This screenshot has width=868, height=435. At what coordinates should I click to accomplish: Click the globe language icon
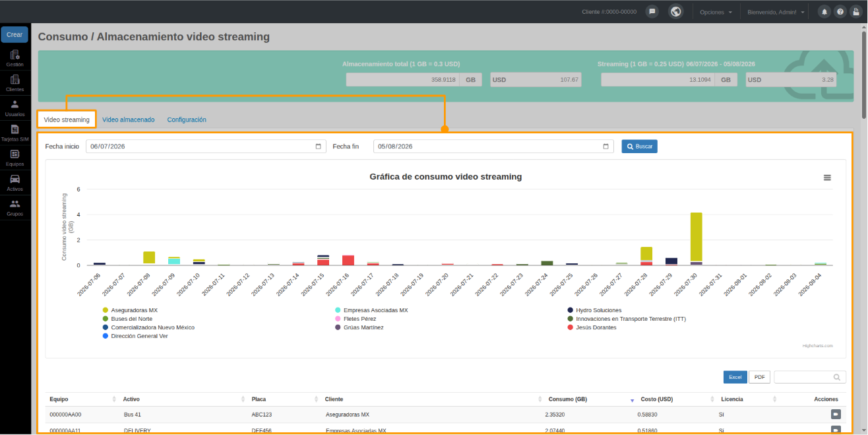(x=675, y=12)
